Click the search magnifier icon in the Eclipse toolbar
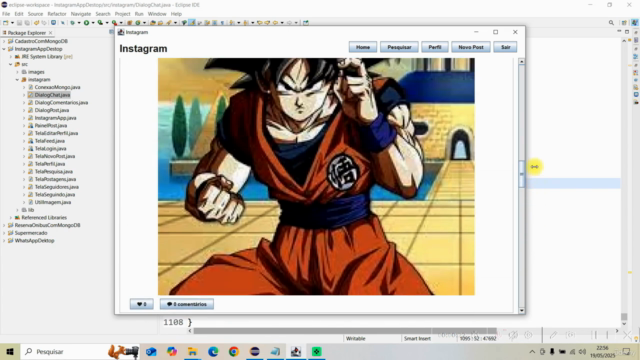 tap(611, 23)
